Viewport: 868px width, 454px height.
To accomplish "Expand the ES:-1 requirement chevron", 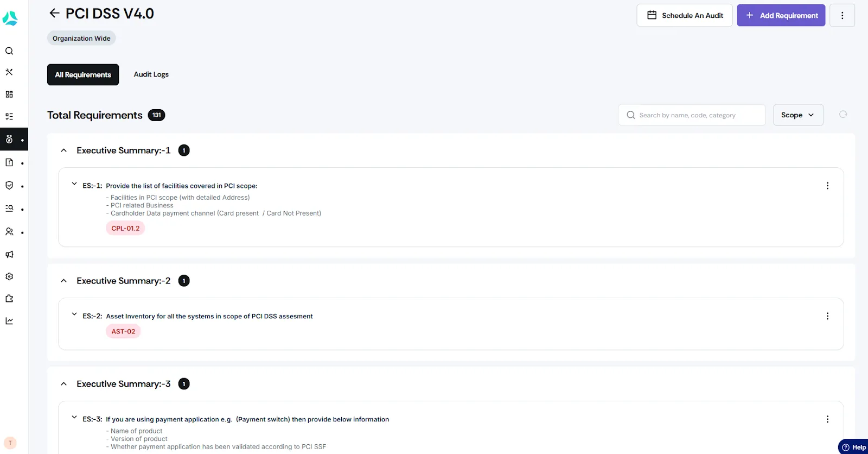I will [74, 184].
